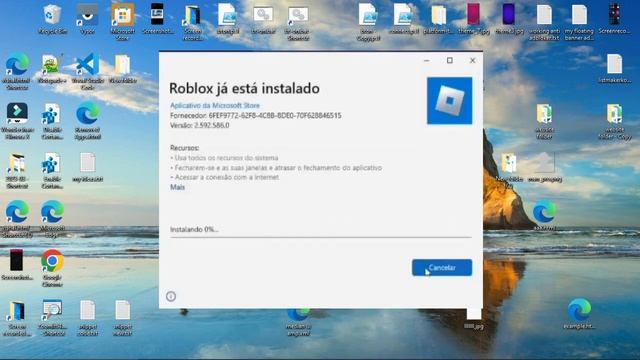
Task: Select the 'website folder' desktop folder
Action: [x=544, y=121]
